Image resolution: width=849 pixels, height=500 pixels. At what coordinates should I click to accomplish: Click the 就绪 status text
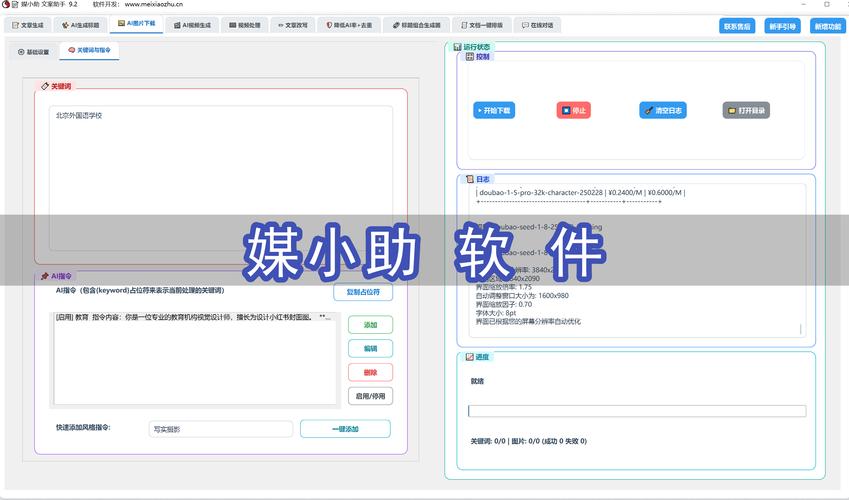[477, 381]
